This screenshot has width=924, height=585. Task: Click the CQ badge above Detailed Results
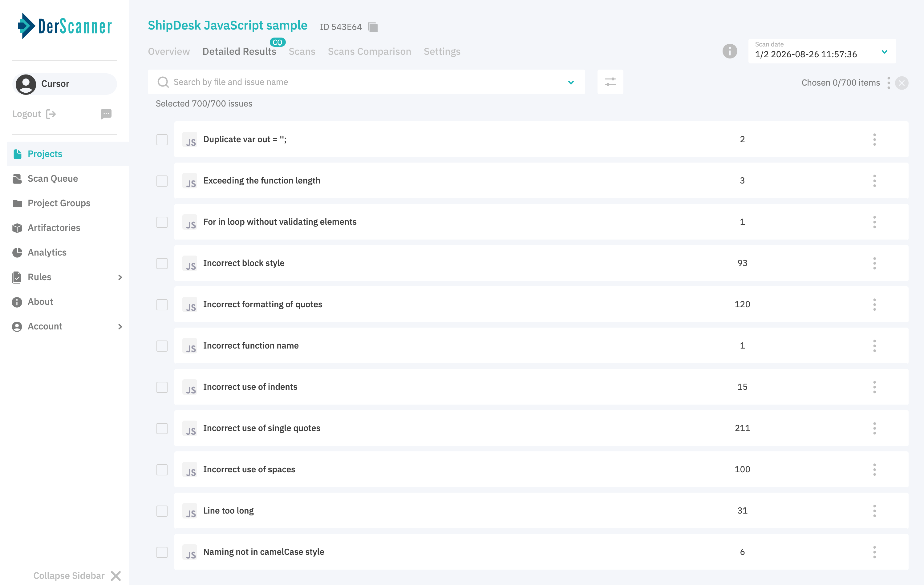coord(278,42)
